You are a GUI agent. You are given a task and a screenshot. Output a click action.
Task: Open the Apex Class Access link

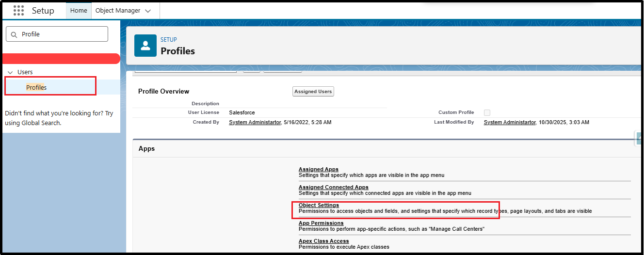323,241
